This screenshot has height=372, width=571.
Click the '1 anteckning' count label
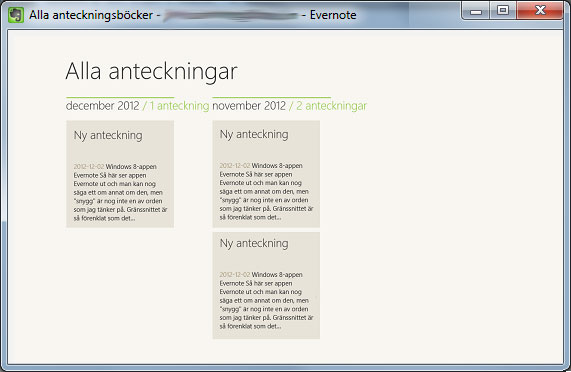click(x=179, y=106)
